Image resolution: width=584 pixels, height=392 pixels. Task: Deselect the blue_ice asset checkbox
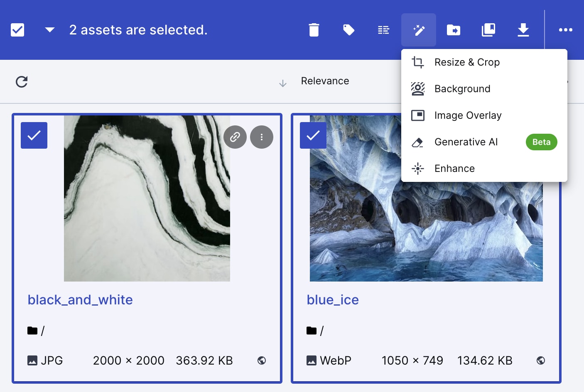click(313, 135)
